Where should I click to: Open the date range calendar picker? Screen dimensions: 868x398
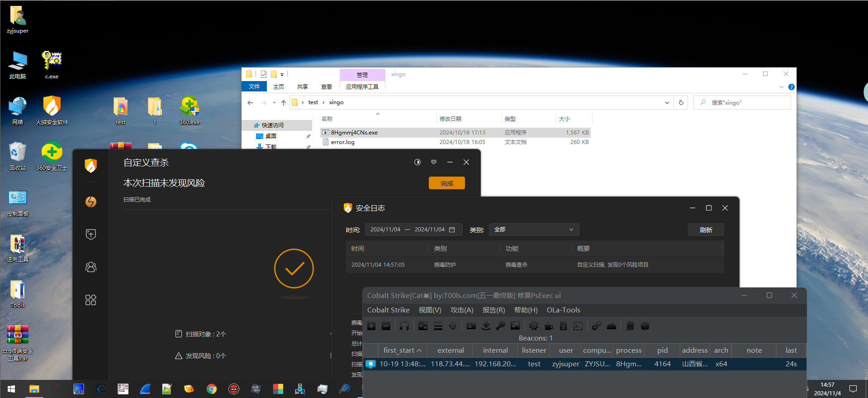click(451, 230)
